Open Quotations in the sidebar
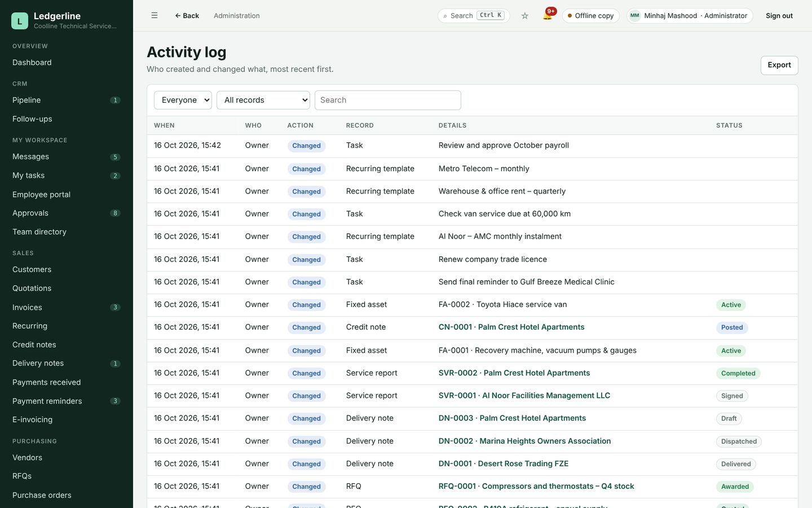This screenshot has height=508, width=812. pyautogui.click(x=67, y=288)
